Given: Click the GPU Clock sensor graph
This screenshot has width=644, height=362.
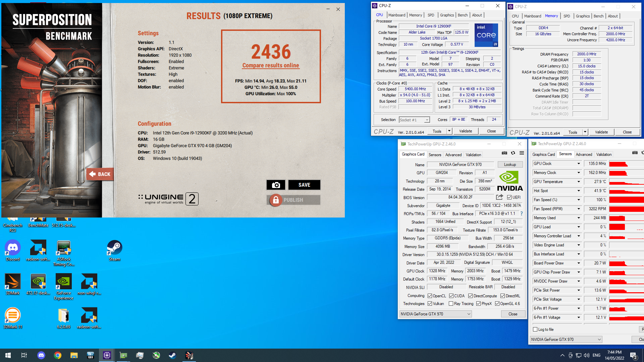Looking at the screenshot, I should click(x=627, y=164).
